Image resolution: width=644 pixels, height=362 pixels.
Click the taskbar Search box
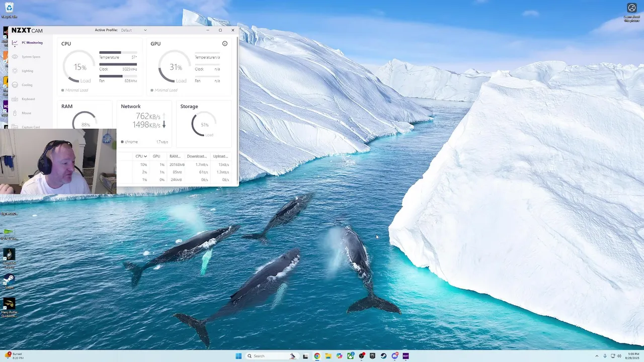click(272, 356)
